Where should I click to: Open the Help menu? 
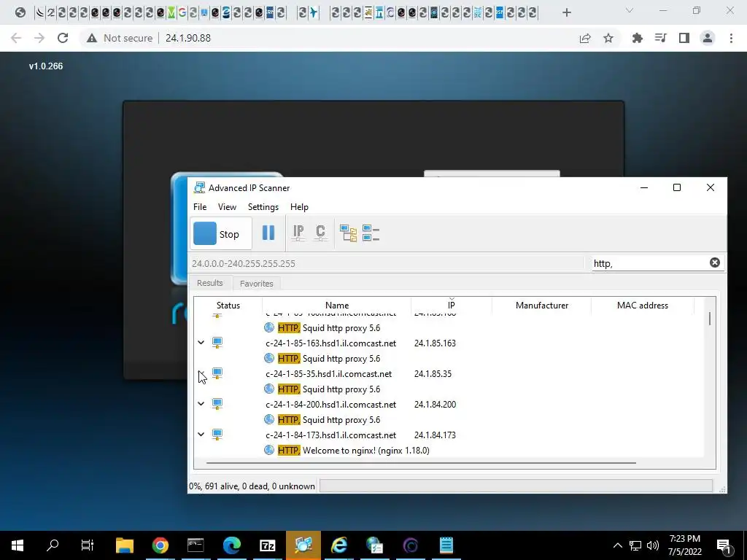(x=299, y=206)
